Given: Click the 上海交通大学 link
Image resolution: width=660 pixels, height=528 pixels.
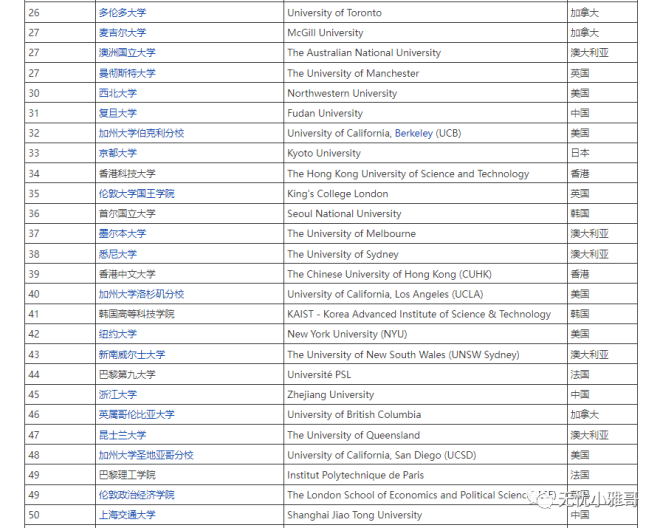Looking at the screenshot, I should click(x=126, y=515).
